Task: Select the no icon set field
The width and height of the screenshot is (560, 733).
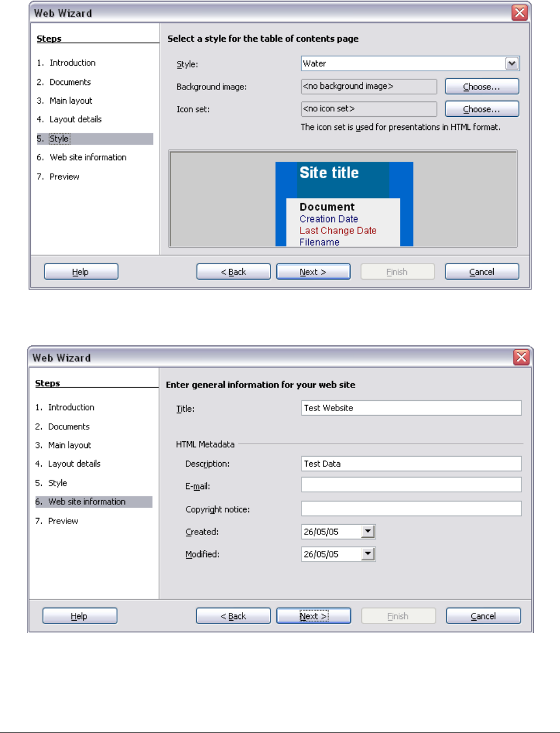Action: click(369, 109)
